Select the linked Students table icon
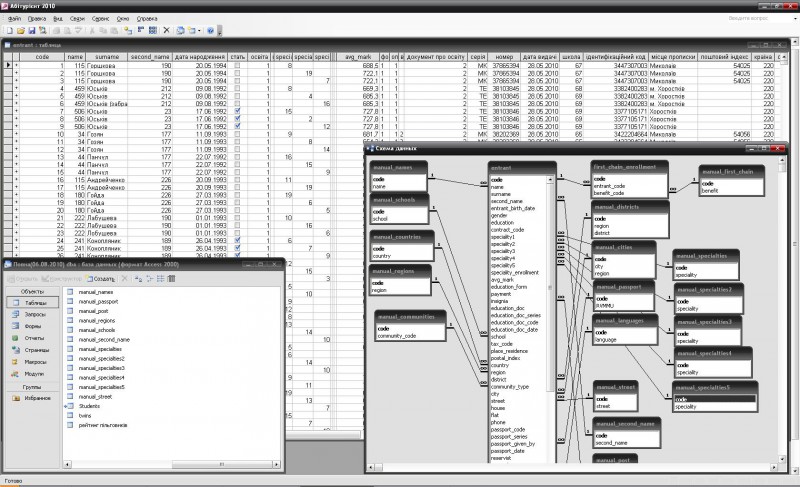The height and width of the screenshot is (487, 800). pyautogui.click(x=70, y=406)
